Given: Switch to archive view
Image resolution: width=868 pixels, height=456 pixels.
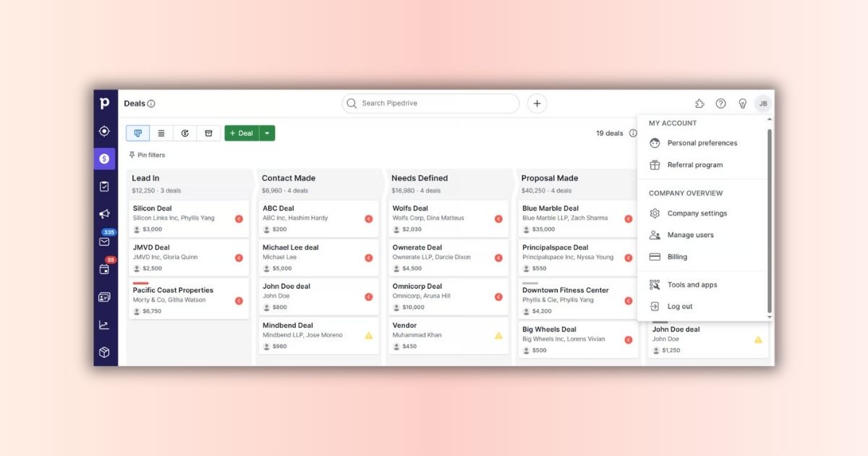Looking at the screenshot, I should coord(208,133).
